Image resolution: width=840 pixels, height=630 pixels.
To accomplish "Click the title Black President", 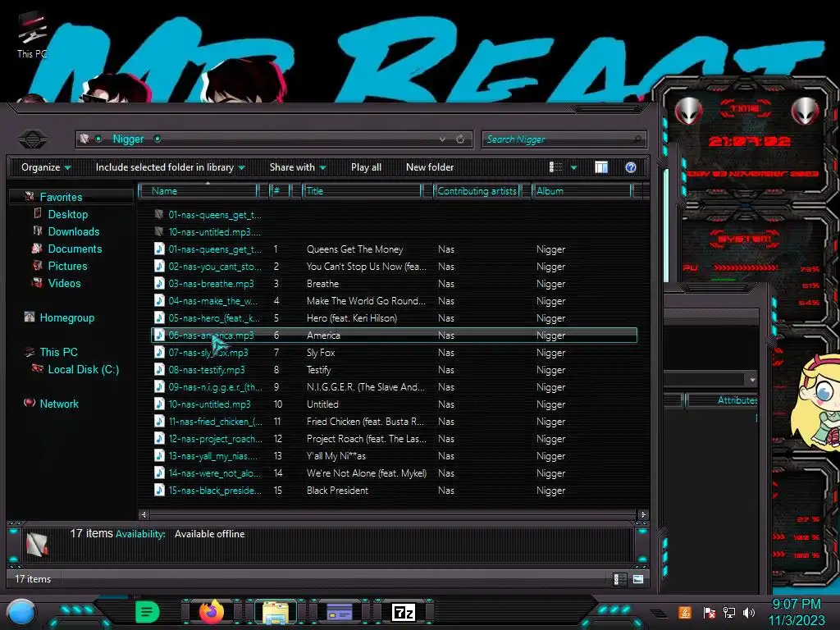I will 337,491.
